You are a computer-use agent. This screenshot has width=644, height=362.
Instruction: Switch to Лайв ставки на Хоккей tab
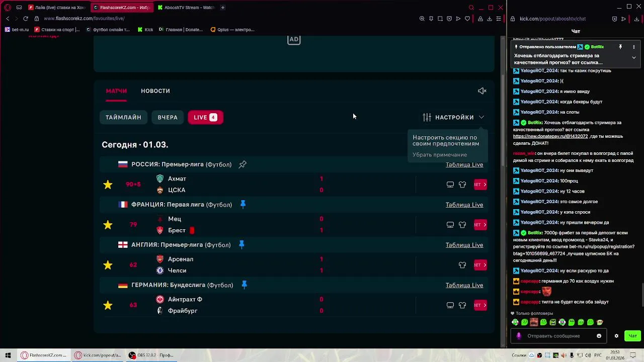pos(57,8)
